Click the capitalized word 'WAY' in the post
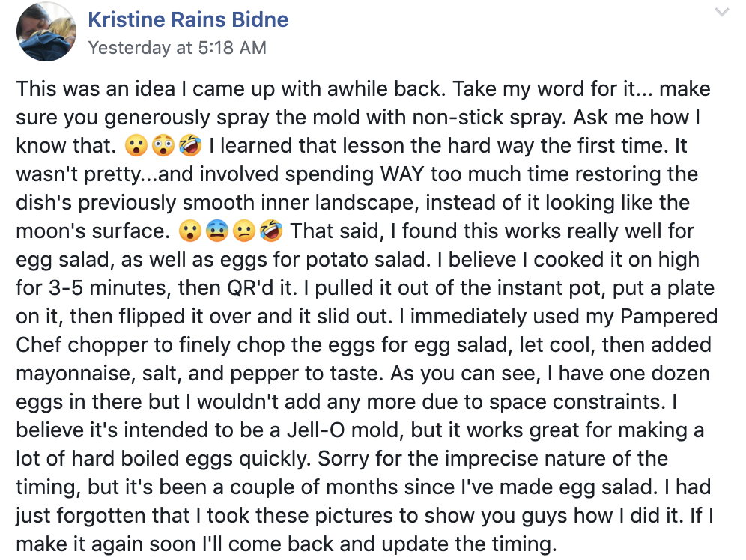This screenshot has height=560, width=746. point(402,174)
